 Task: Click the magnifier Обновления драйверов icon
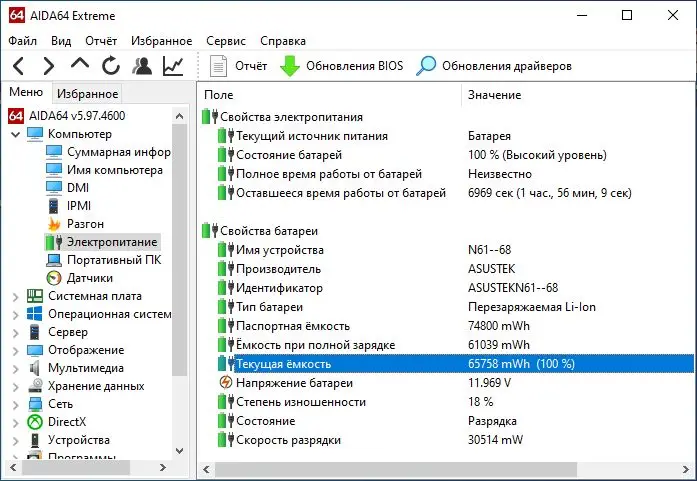pos(426,66)
